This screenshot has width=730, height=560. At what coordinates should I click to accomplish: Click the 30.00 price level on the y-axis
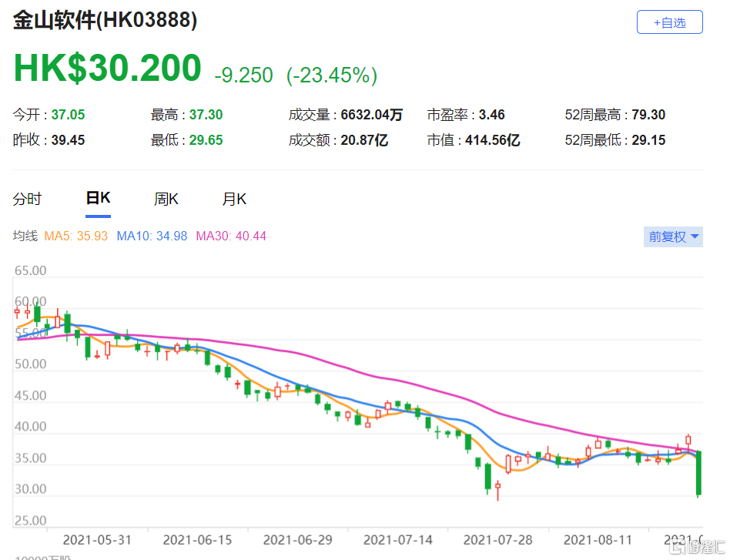31,488
